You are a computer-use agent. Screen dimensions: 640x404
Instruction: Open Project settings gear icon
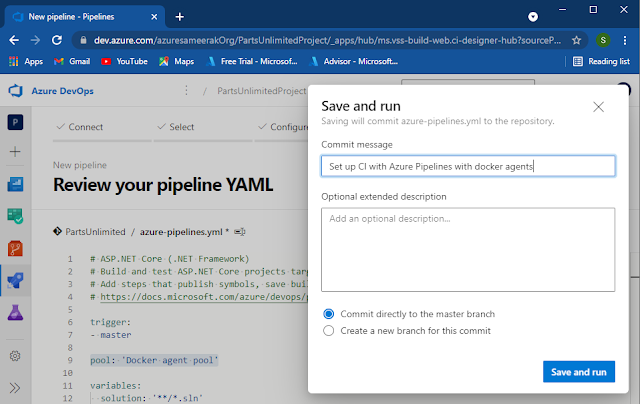tap(15, 355)
